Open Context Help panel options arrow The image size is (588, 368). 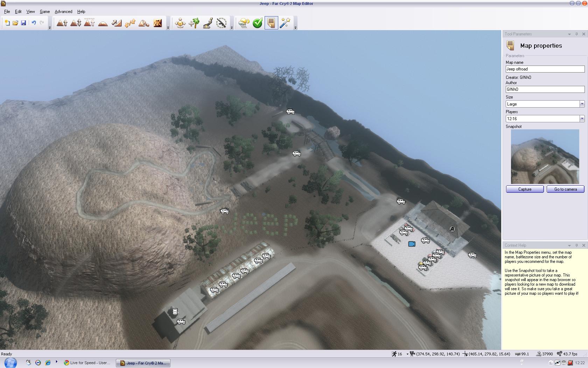(x=569, y=245)
